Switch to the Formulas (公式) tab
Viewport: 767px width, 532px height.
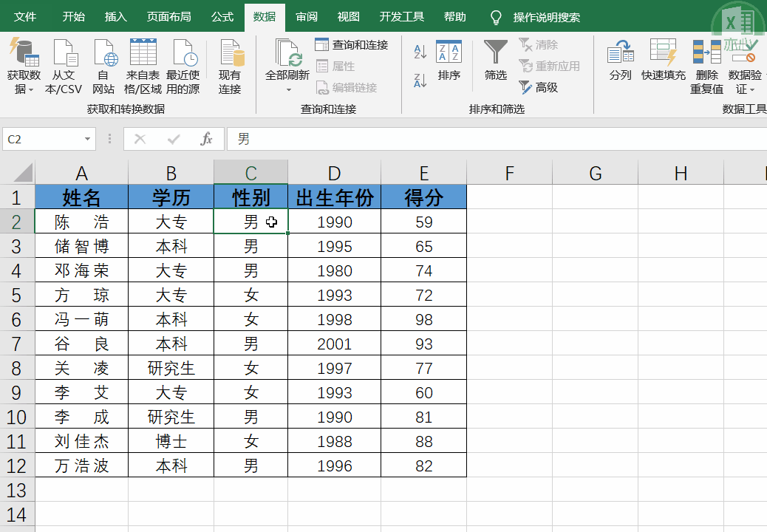(x=222, y=17)
